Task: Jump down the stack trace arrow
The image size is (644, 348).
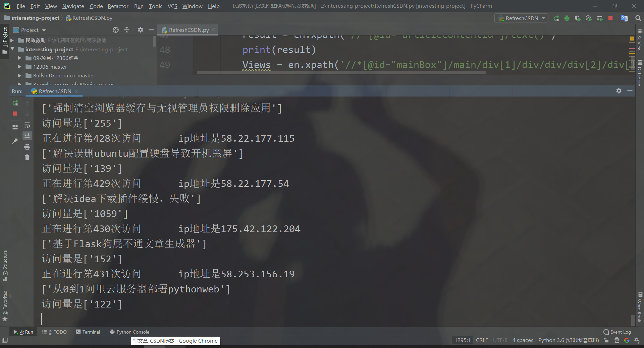Action: point(27,114)
